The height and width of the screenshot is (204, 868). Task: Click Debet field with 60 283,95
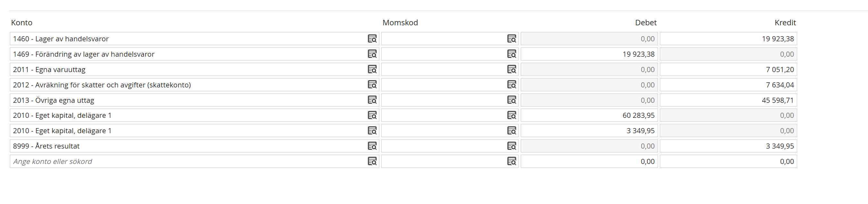coord(589,115)
